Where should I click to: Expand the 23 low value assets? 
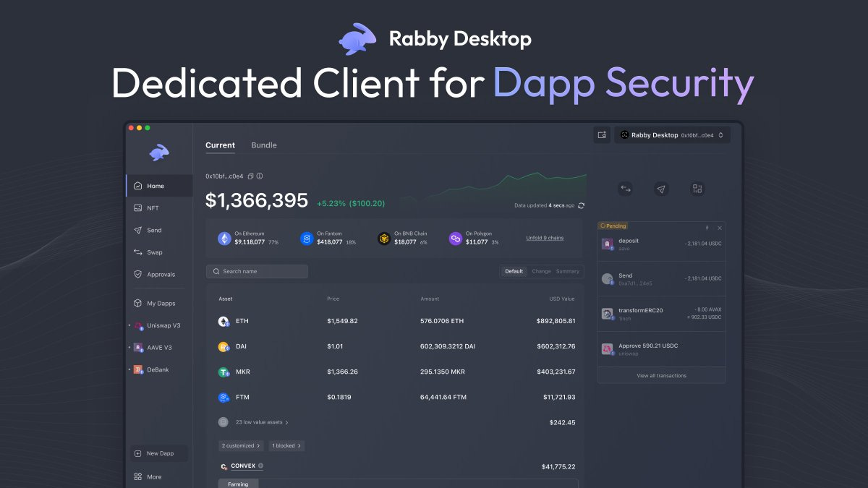253,422
